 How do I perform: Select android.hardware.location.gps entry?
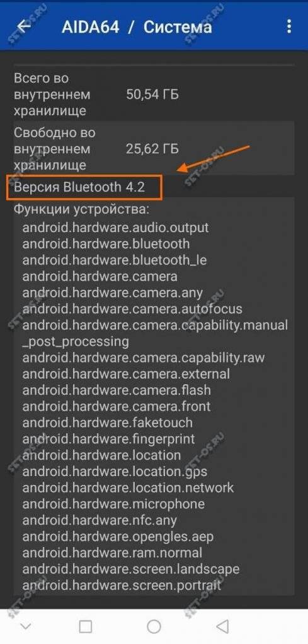coord(115,472)
